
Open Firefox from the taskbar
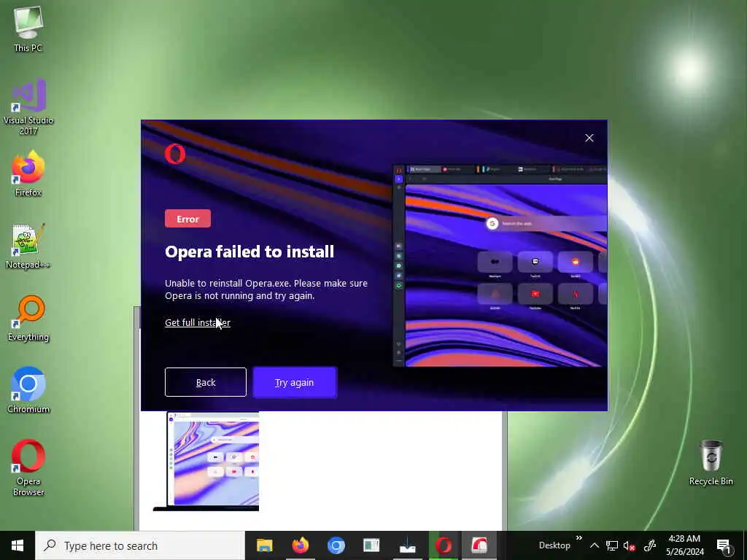coord(300,545)
